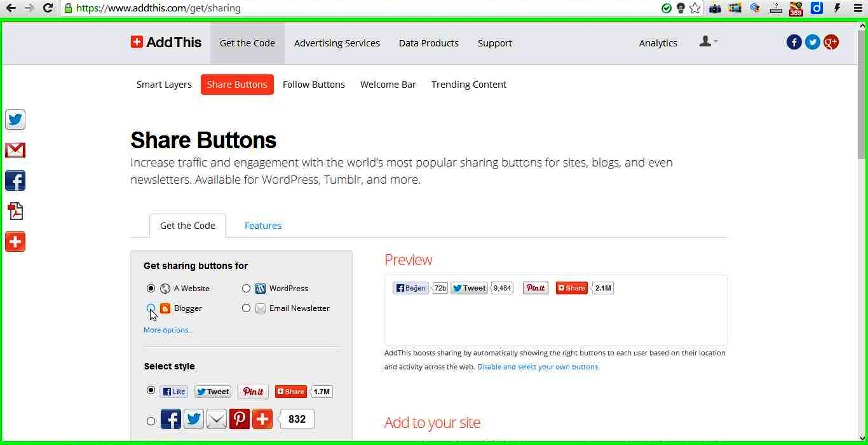This screenshot has height=445, width=868.
Task: Click Pinit button in first style row
Action: [253, 392]
